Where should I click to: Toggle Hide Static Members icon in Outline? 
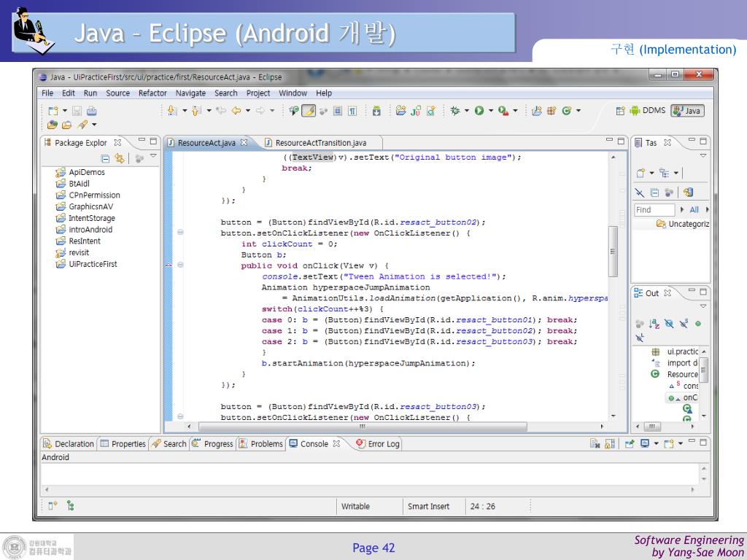(x=684, y=324)
